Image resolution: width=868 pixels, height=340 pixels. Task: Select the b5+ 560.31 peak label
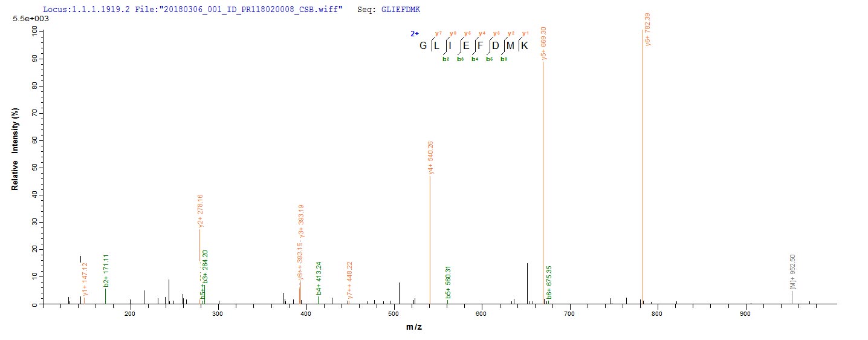pyautogui.click(x=448, y=283)
